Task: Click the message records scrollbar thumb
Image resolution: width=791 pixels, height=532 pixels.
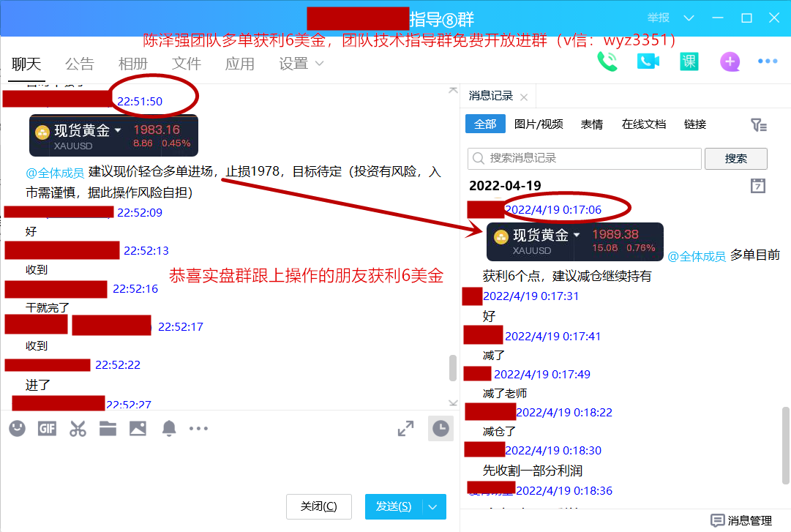Action: pos(786,445)
